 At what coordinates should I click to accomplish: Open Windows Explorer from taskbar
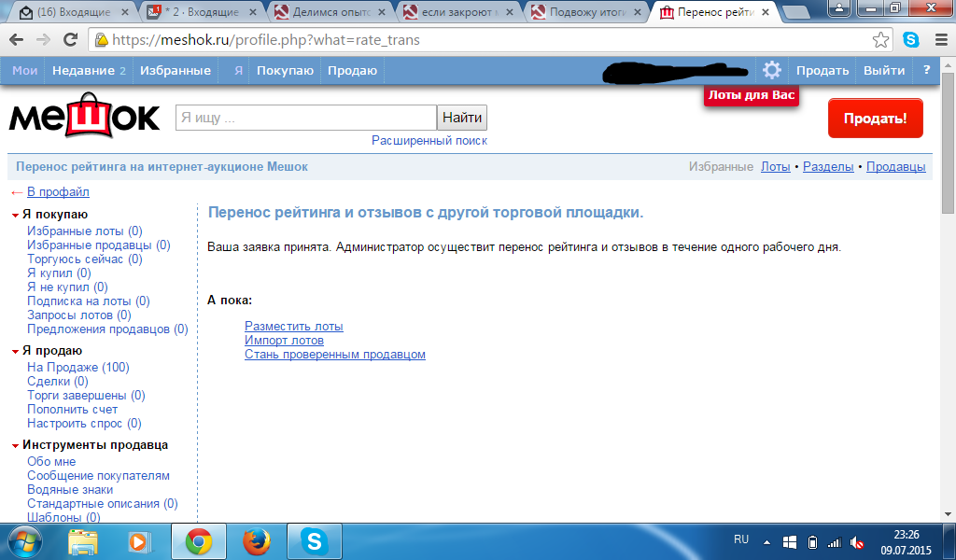pos(82,541)
